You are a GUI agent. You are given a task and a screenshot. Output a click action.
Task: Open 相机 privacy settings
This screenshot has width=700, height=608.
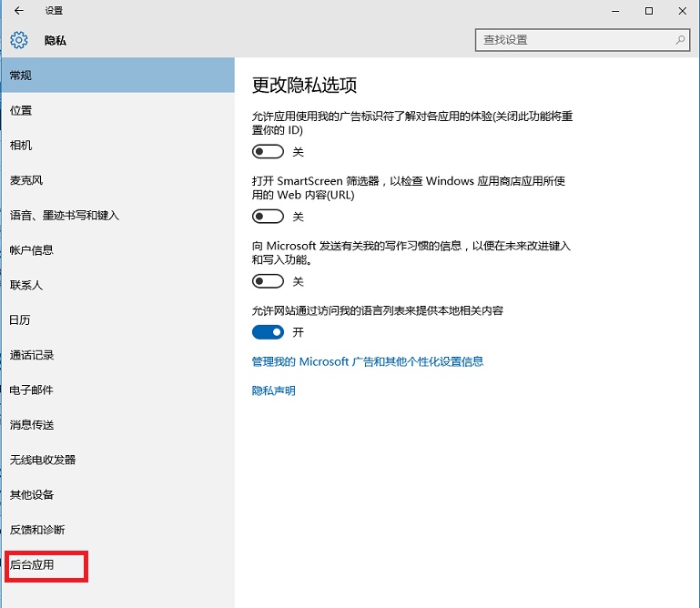[21, 146]
